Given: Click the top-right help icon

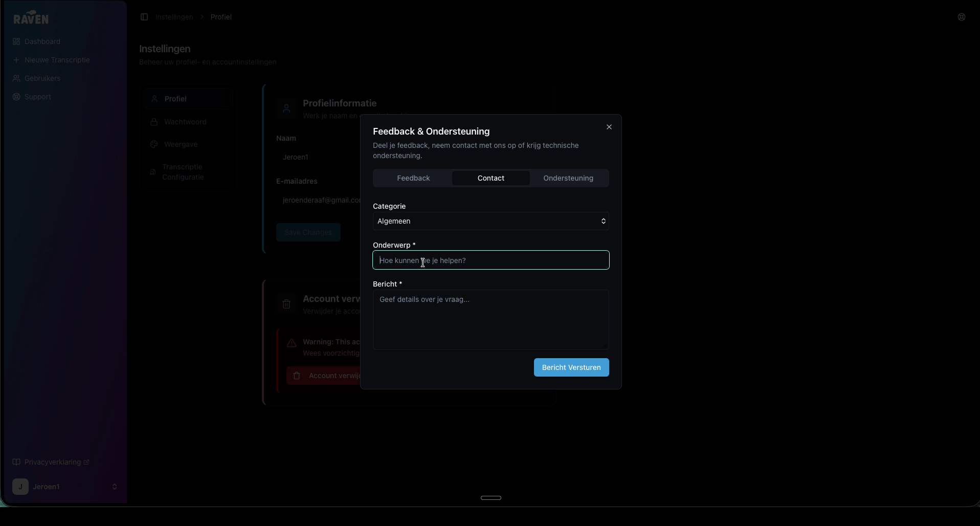Looking at the screenshot, I should point(961,17).
